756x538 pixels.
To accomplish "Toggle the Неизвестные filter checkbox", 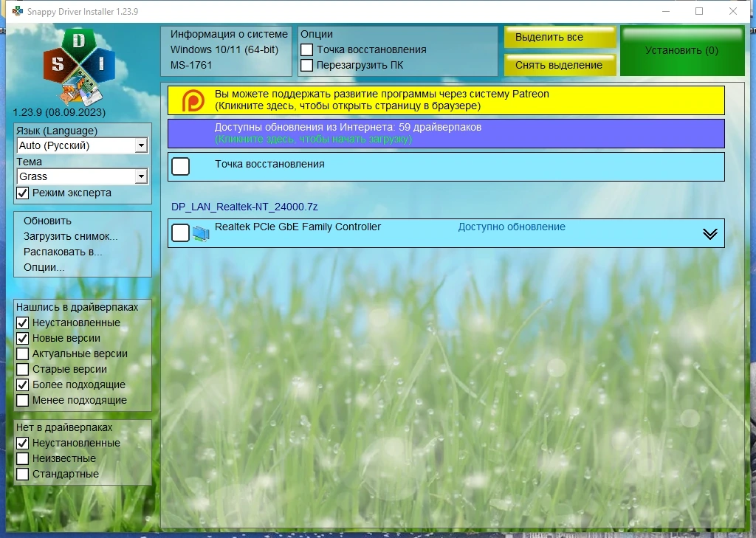I will point(23,458).
